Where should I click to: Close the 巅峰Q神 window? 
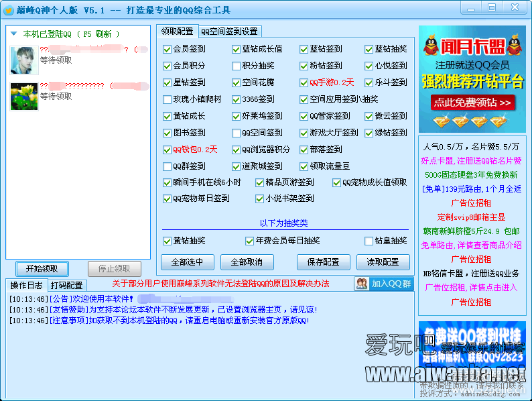[515, 7]
